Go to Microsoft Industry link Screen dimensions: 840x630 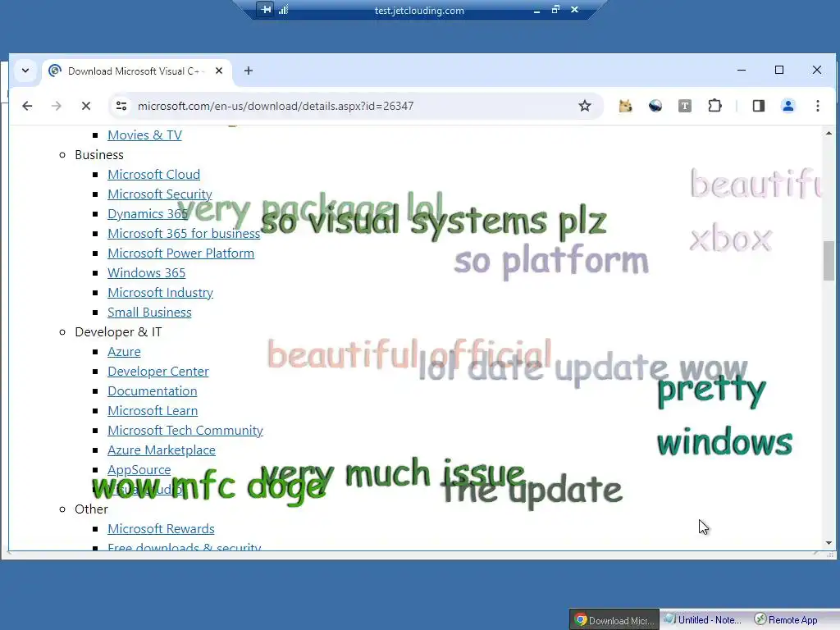[160, 293]
